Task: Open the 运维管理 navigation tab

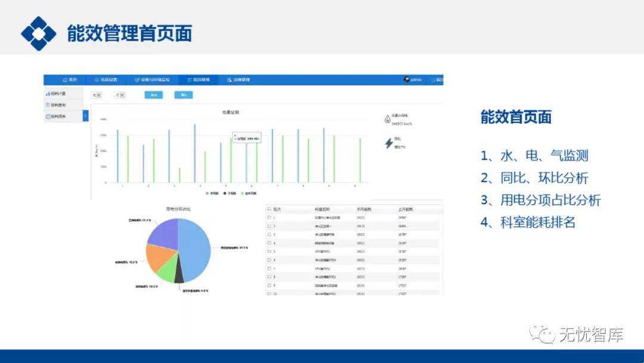Action: [239, 80]
